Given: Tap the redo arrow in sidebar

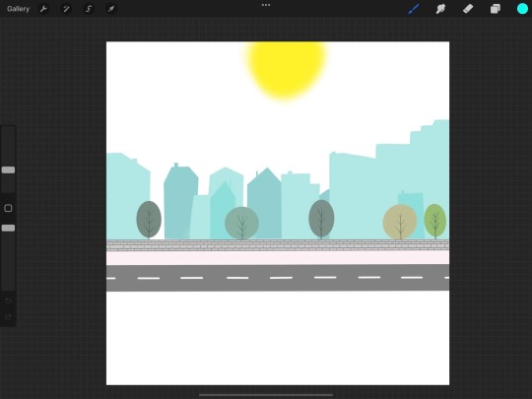Looking at the screenshot, I should (x=9, y=317).
